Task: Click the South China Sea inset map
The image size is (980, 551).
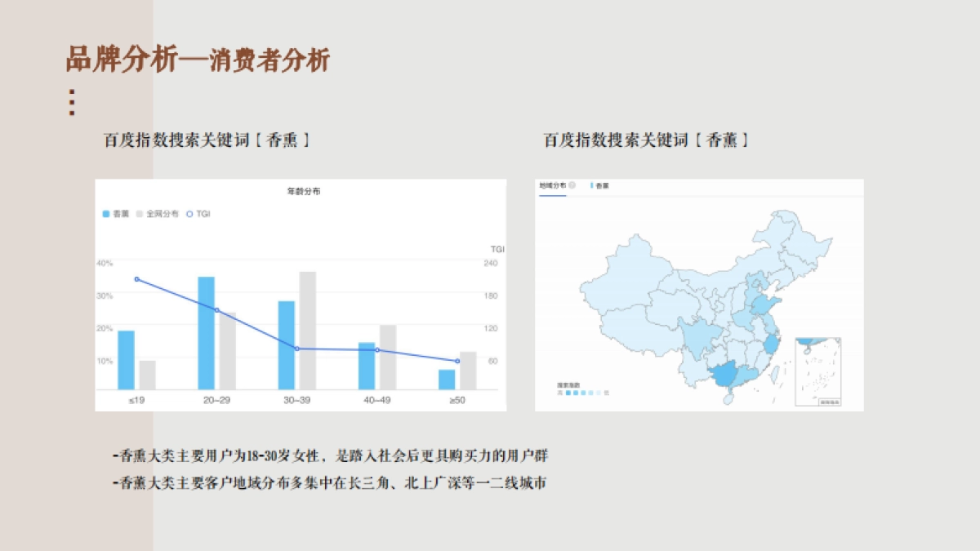Action: 817,371
